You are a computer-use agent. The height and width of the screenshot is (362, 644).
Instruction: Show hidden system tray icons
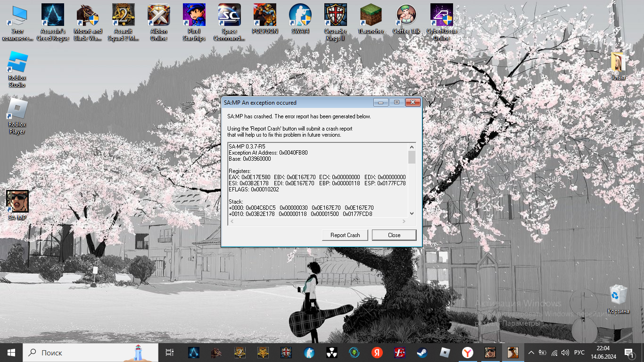tap(531, 353)
